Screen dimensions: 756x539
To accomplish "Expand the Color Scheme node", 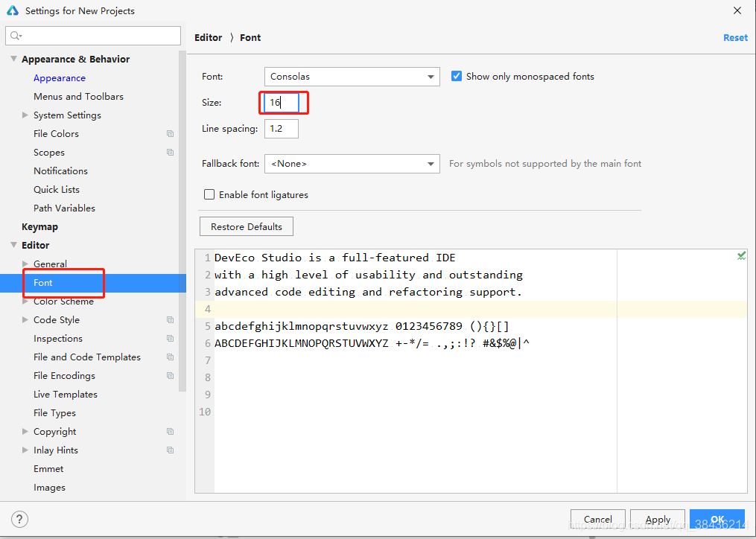I will (25, 302).
